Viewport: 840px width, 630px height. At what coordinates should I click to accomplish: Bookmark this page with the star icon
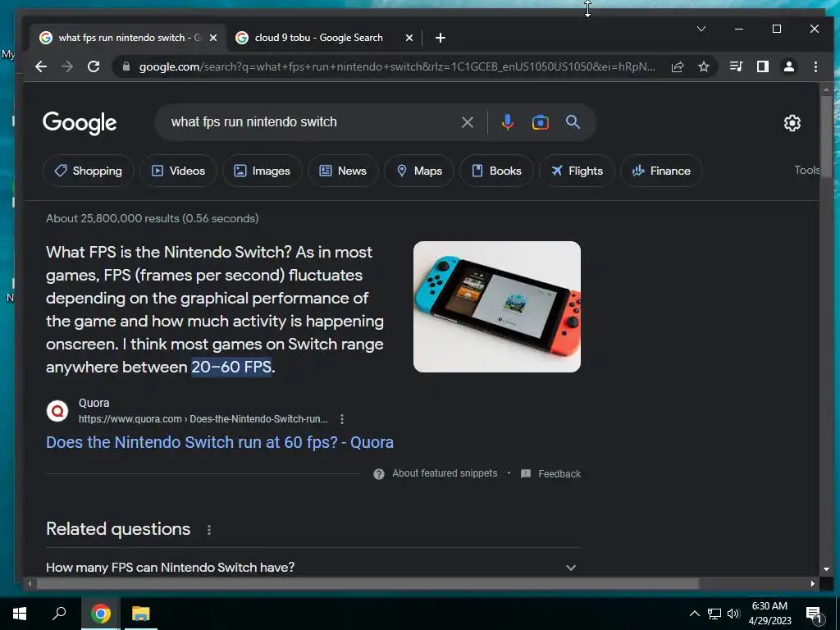coord(704,66)
